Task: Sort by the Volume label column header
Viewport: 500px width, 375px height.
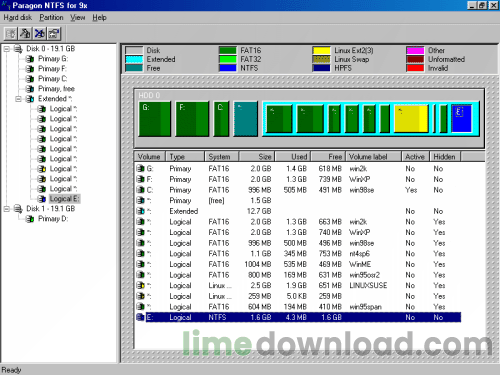Action: (x=373, y=157)
